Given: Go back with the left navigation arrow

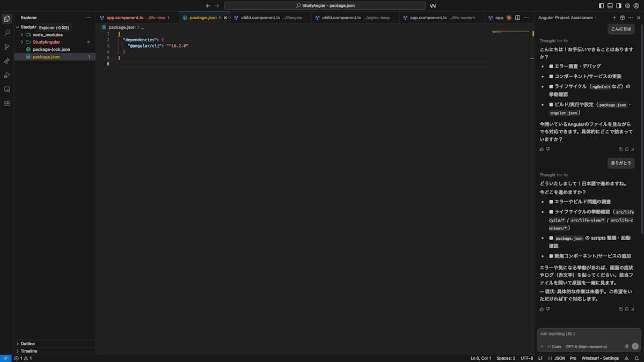Looking at the screenshot, I should click(208, 6).
